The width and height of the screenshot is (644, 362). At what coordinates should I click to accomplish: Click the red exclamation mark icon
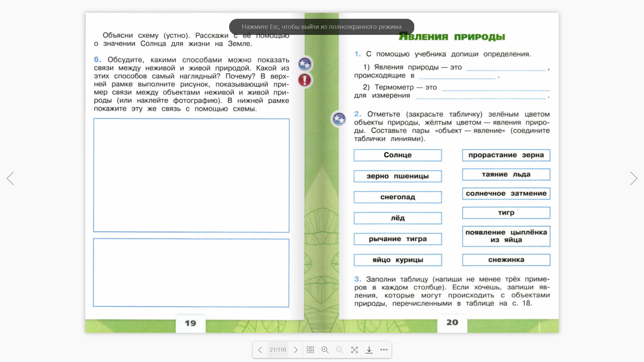click(x=305, y=80)
